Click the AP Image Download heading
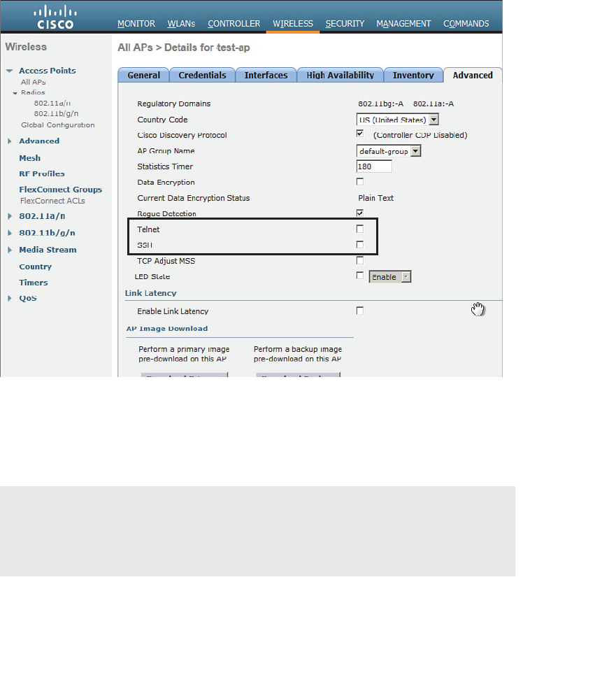 [x=167, y=329]
